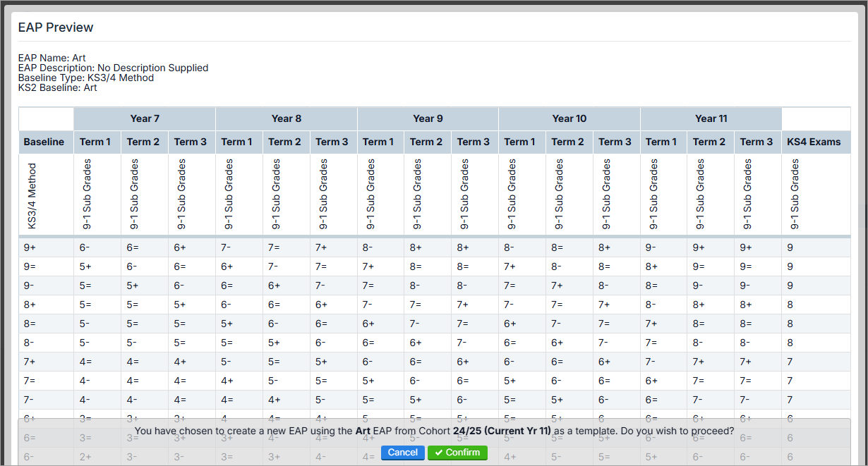Click the EAP Preview dialog title
Image resolution: width=868 pixels, height=466 pixels.
[x=56, y=27]
